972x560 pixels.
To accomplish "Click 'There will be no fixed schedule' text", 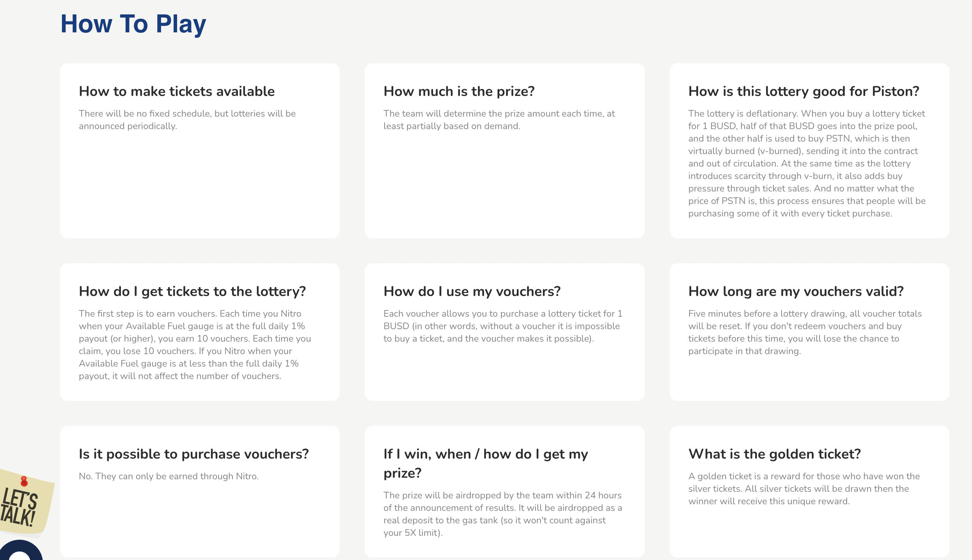I will click(x=187, y=120).
